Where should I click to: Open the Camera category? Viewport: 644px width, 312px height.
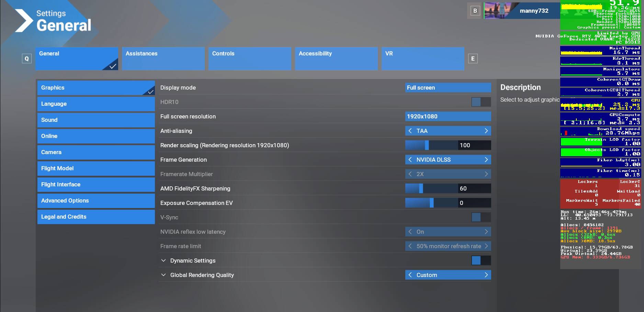pos(96,152)
